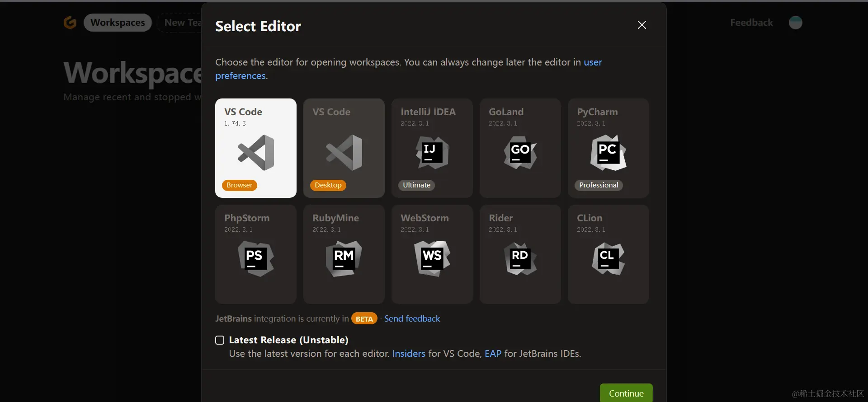Click the GoLand card title
This screenshot has height=402, width=868.
click(506, 112)
